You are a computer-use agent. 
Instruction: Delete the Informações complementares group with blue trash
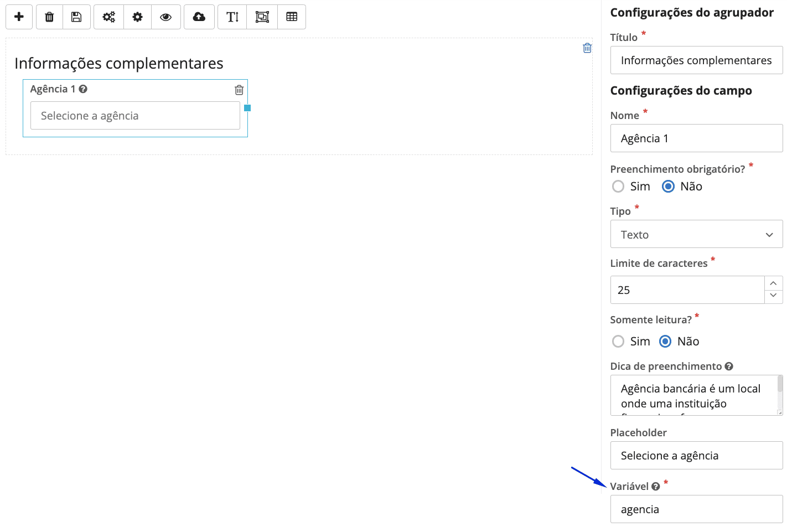[587, 48]
